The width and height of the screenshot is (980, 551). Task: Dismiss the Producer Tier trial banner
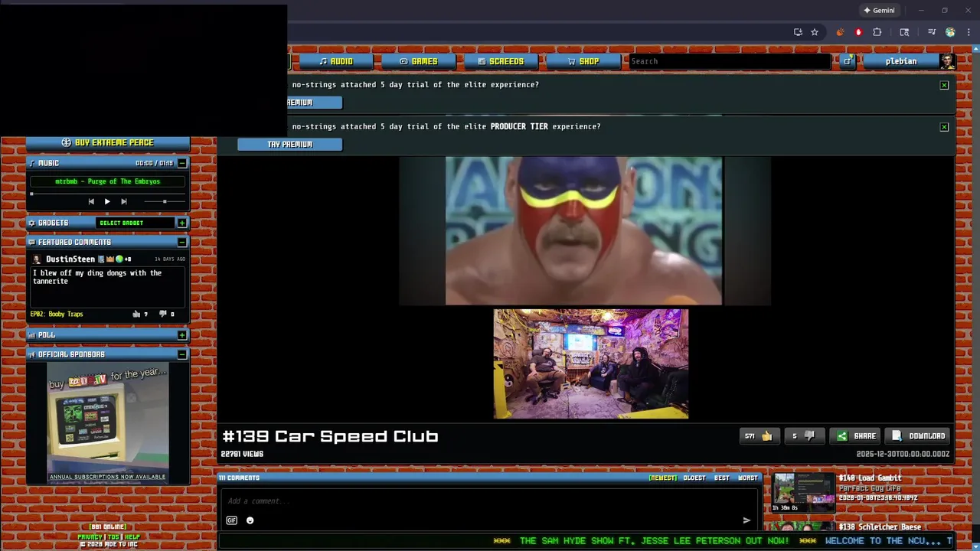944,127
